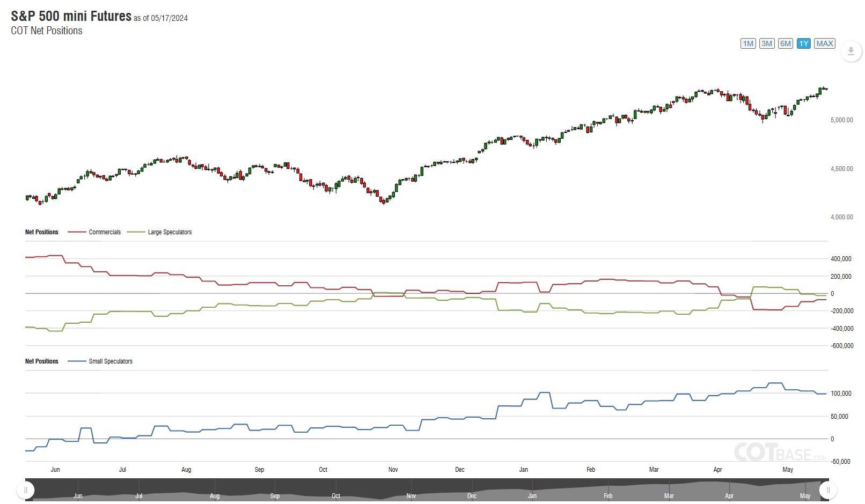
Task: Click the "as of 05/17/2024" date text
Action: coord(161,18)
